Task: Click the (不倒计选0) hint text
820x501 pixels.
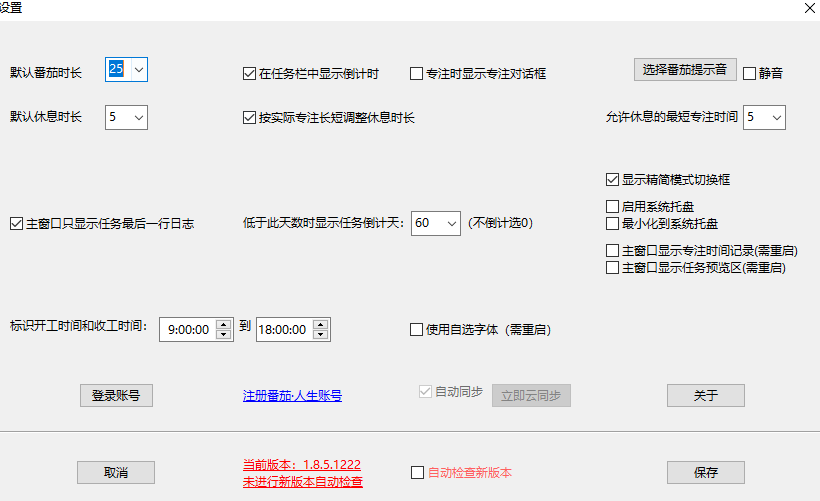Action: click(x=500, y=223)
